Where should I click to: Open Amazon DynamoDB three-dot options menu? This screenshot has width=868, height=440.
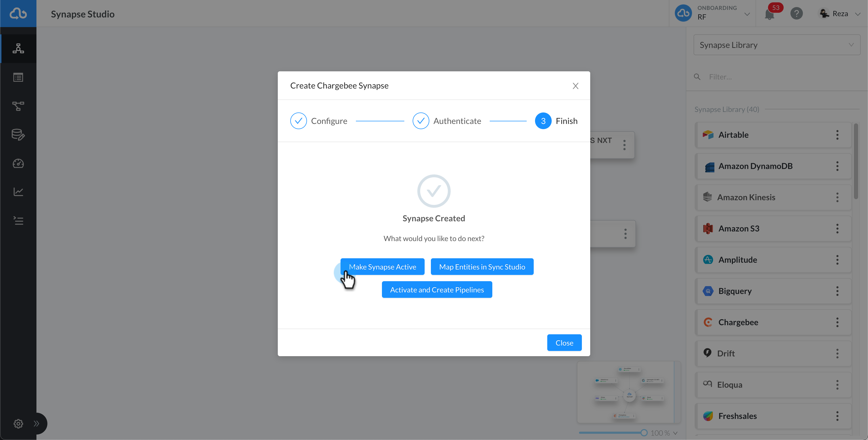point(837,166)
